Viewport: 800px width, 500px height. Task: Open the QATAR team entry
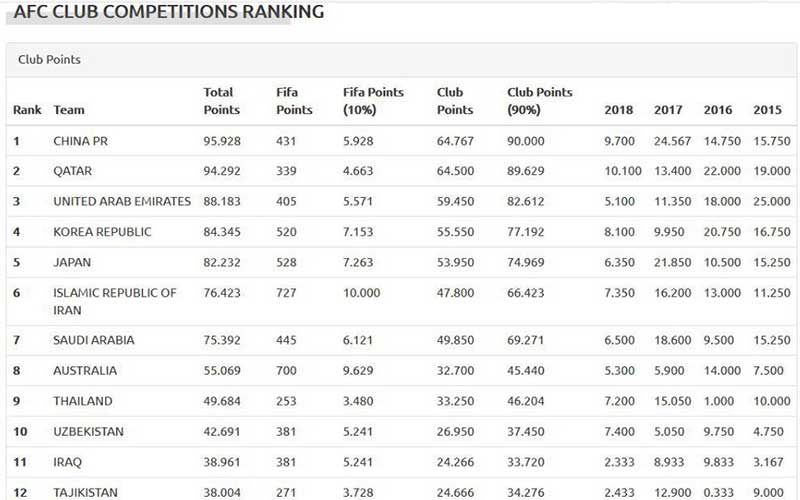[74, 171]
